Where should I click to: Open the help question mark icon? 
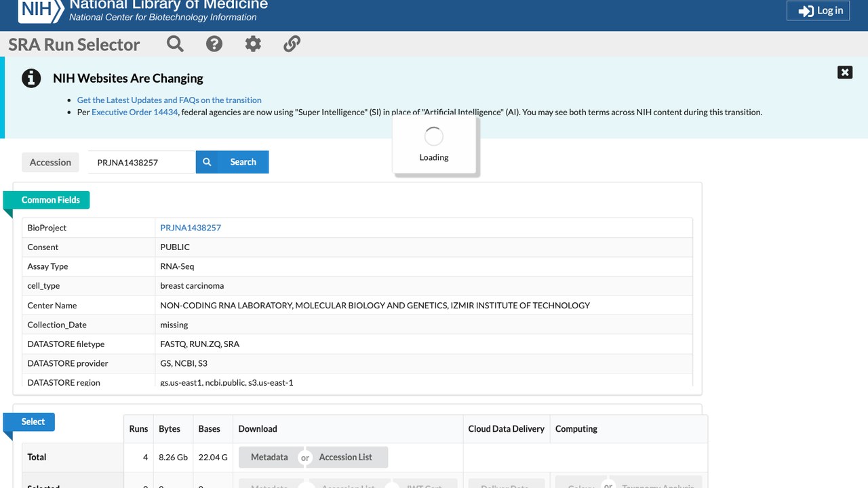click(x=214, y=44)
